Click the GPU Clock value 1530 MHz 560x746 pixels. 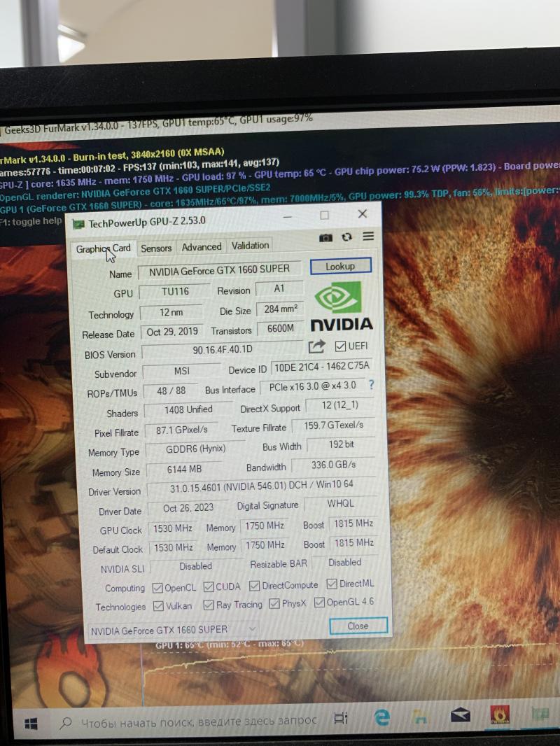click(x=173, y=528)
